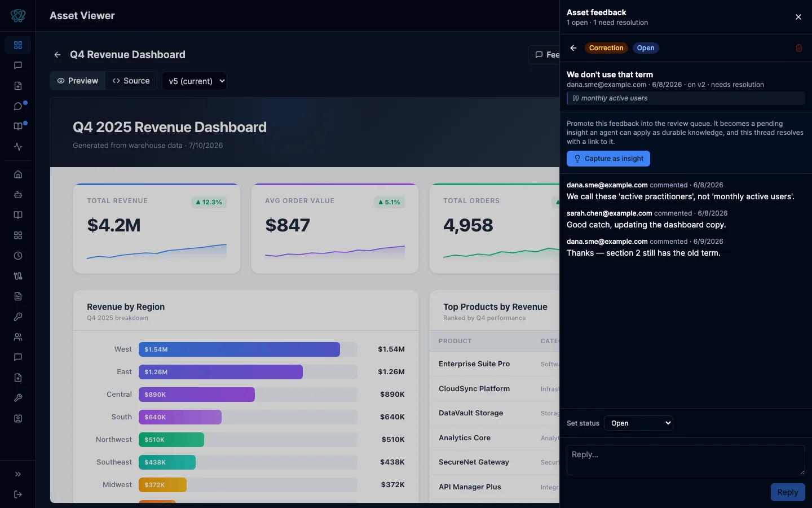Image resolution: width=812 pixels, height=508 pixels.
Task: Select the SecureNet Gateway row
Action: pos(495,462)
